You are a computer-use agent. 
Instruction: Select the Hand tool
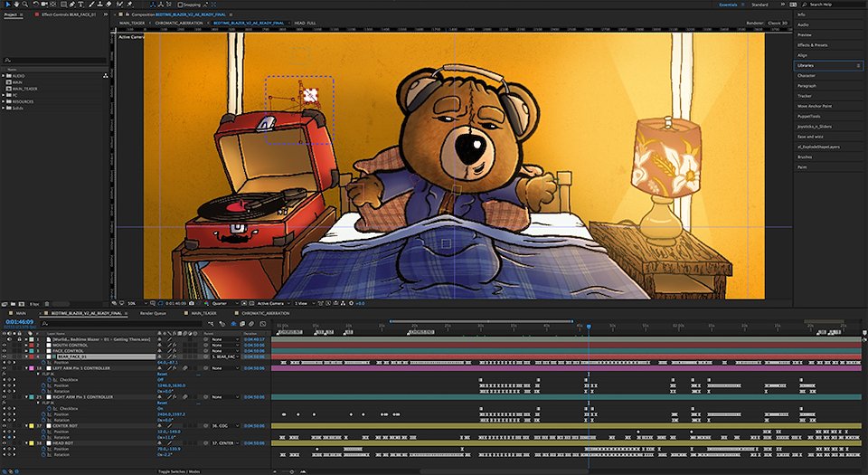pyautogui.click(x=14, y=5)
